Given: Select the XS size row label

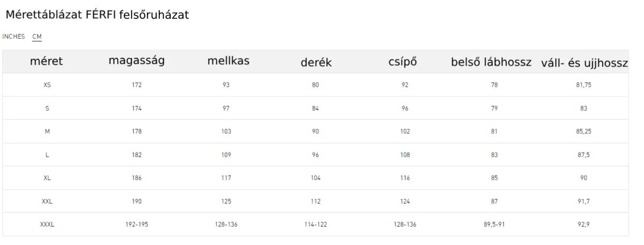Looking at the screenshot, I should (47, 85).
